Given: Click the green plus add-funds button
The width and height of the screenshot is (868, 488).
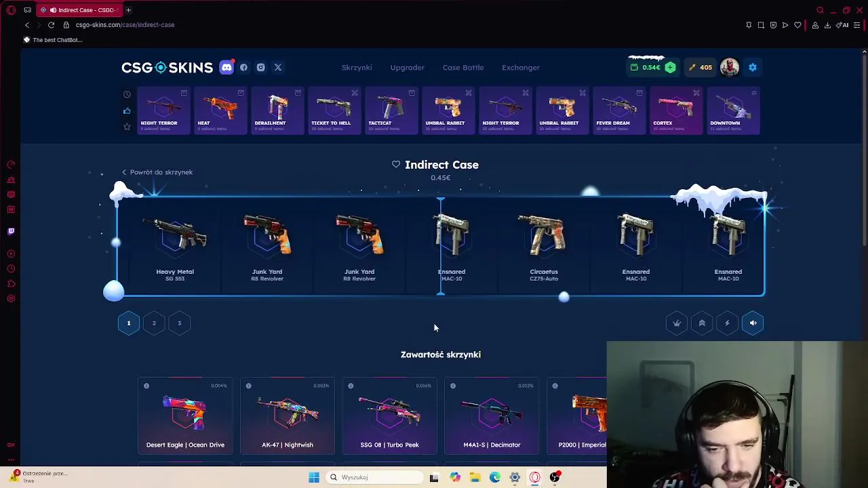Looking at the screenshot, I should tap(670, 67).
